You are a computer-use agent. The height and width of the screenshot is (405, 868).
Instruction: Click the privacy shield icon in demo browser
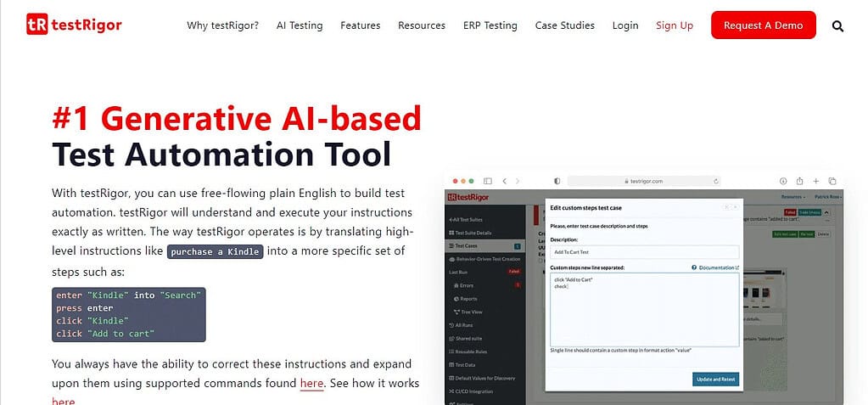pos(557,181)
